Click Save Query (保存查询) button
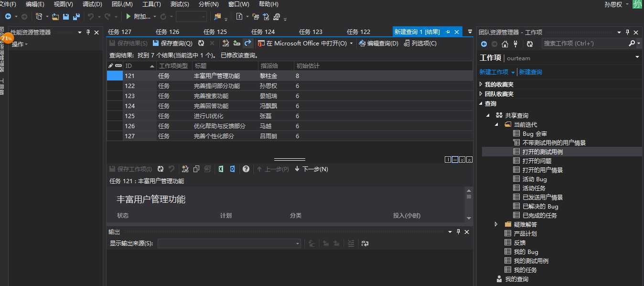Screen dimensions: 644x286 [x=172, y=43]
